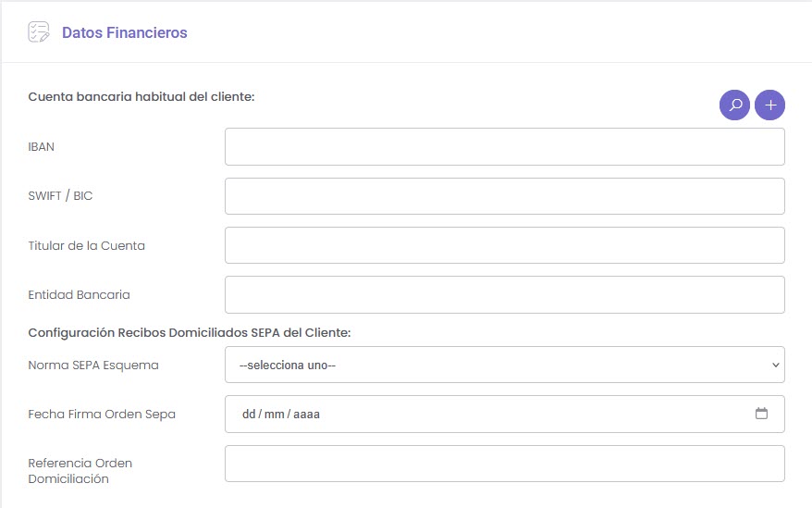Click into the SWIFT / BIC input box
Image resolution: width=812 pixels, height=508 pixels.
pos(504,196)
